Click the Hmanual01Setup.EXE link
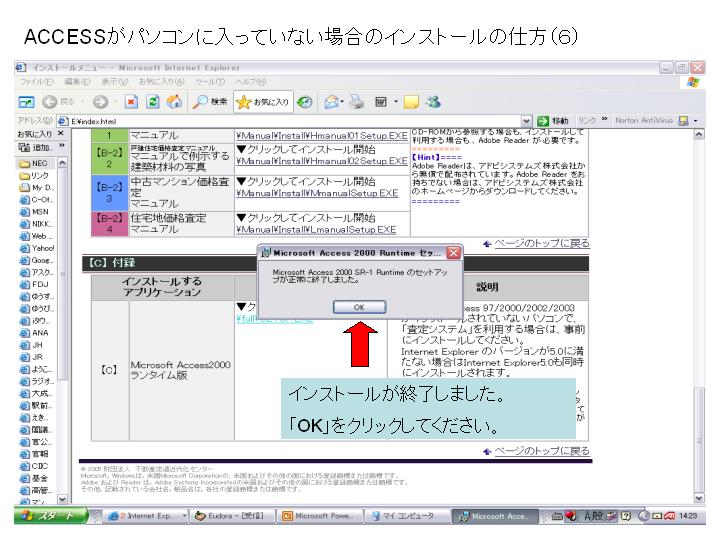 pos(321,136)
